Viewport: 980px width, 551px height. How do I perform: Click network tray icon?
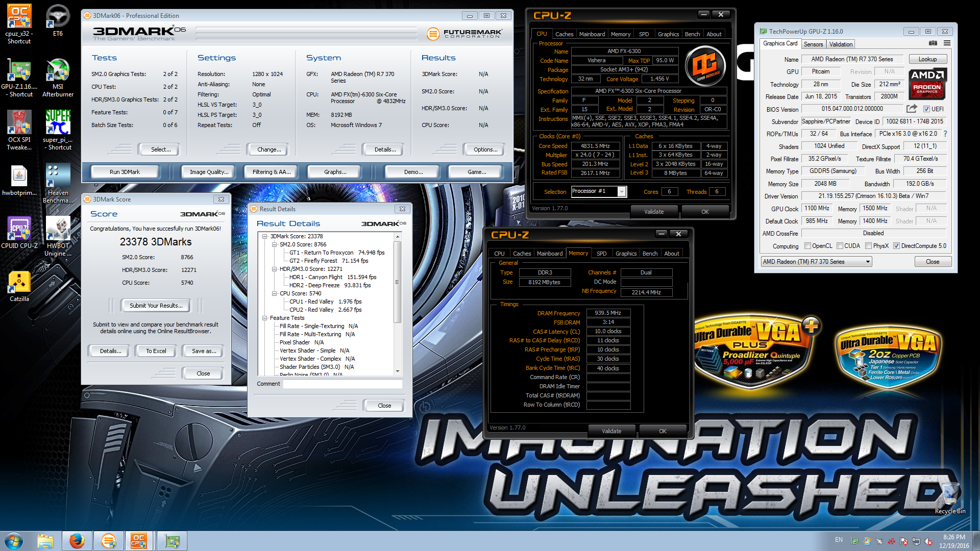click(916, 541)
